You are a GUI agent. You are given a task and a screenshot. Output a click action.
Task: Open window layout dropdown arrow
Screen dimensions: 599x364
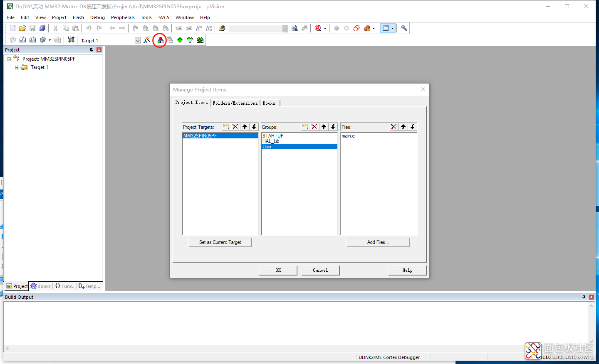[x=392, y=29]
